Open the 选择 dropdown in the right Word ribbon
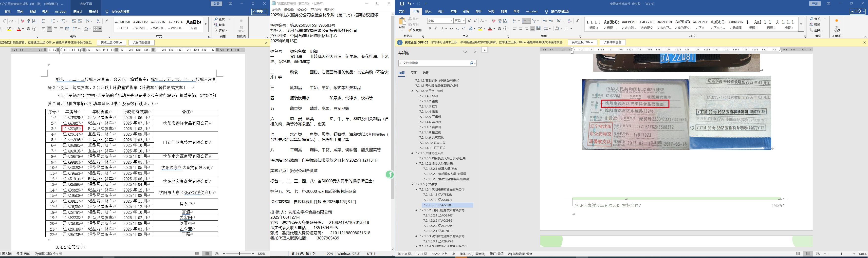 pyautogui.click(x=817, y=30)
